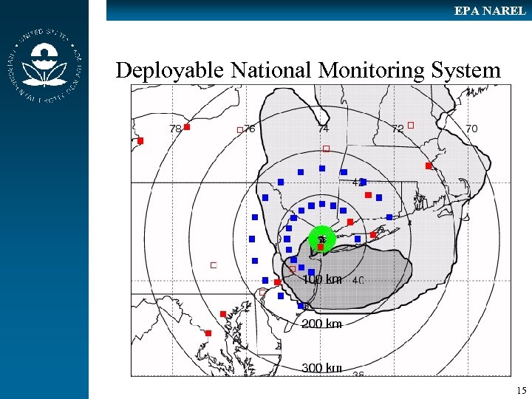Screen dimensions: 532x399
Task: Click the 70 longitude label
Action: tap(471, 129)
